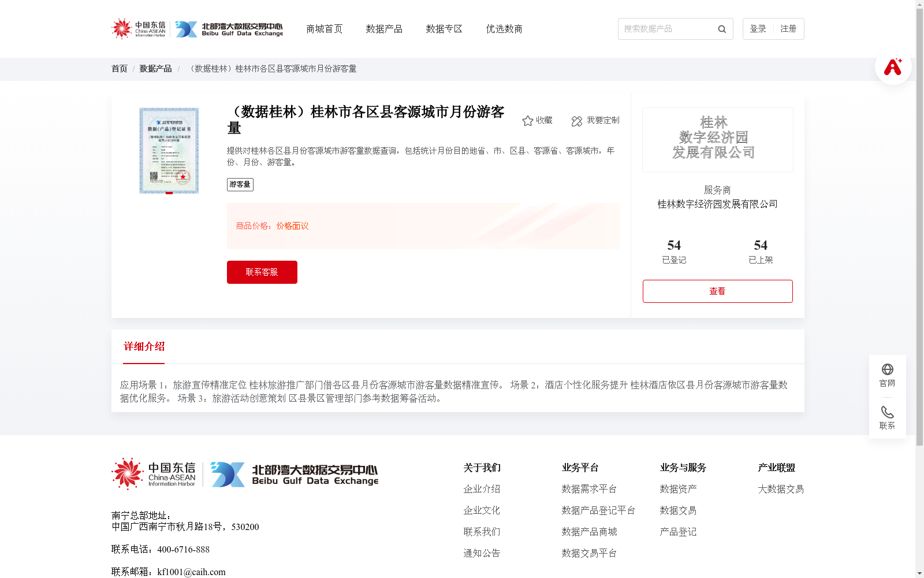Select the 详细介绍 tab
This screenshot has height=578, width=924.
click(144, 347)
